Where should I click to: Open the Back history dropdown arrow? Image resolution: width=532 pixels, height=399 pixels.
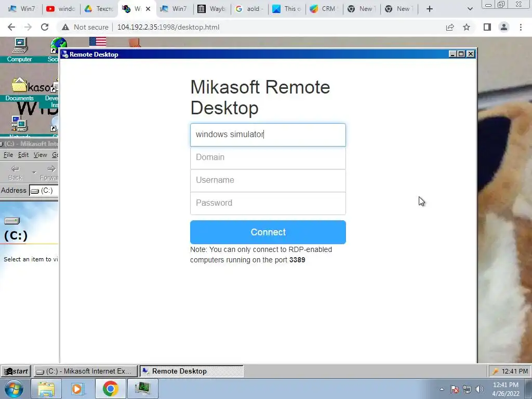34,172
